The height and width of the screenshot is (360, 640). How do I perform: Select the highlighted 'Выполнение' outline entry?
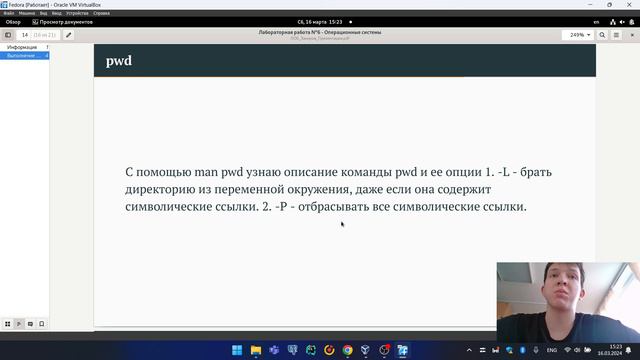point(24,56)
